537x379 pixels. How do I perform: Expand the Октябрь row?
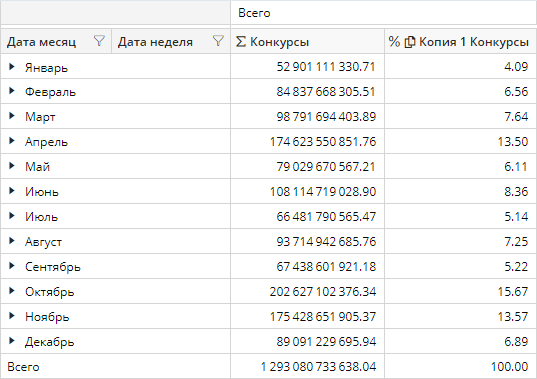(x=12, y=291)
